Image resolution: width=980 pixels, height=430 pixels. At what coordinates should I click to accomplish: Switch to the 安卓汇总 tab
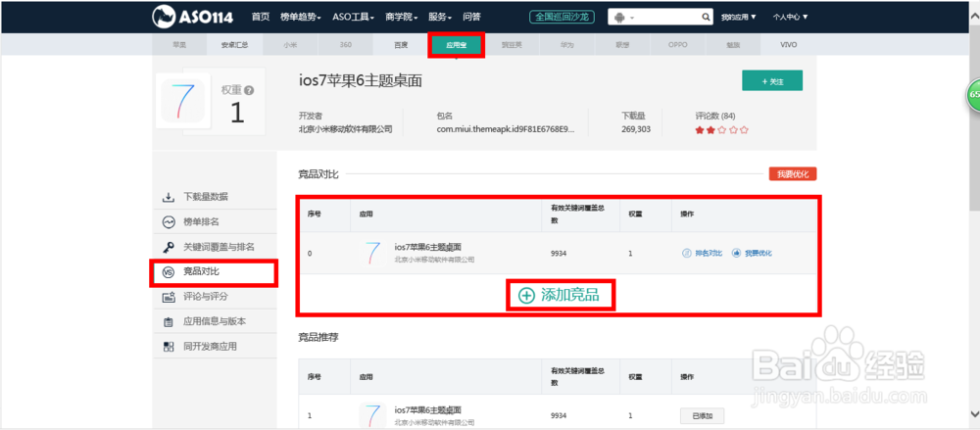point(234,45)
